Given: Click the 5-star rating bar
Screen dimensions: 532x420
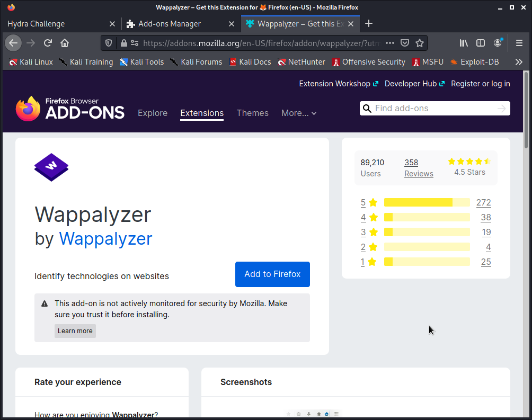Looking at the screenshot, I should coord(427,202).
